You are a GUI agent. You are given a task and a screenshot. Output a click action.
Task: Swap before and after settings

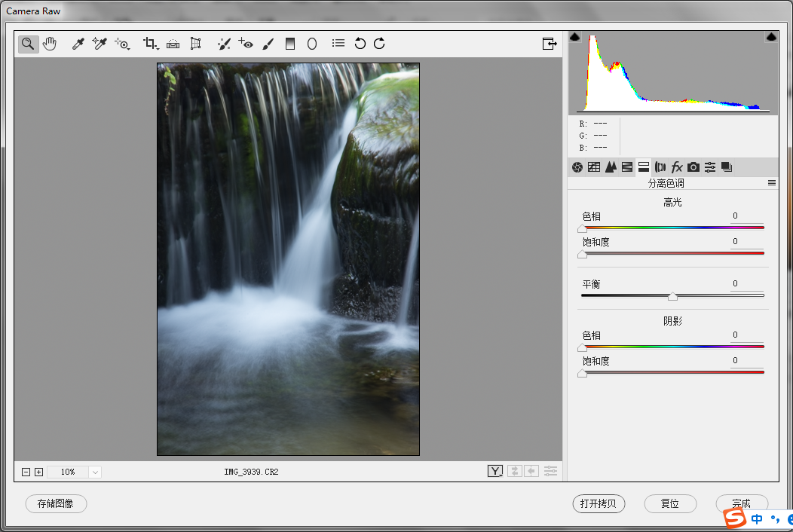point(514,471)
